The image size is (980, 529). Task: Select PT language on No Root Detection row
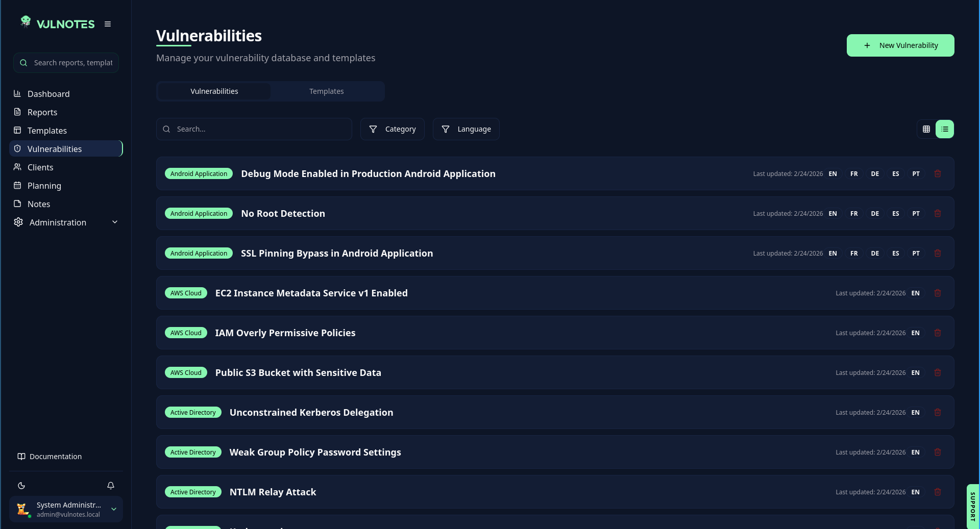tap(916, 214)
